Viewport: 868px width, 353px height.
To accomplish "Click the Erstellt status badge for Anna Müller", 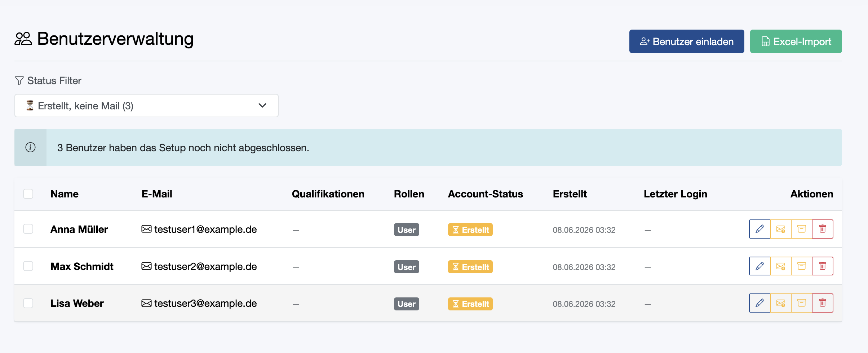I will [x=470, y=230].
